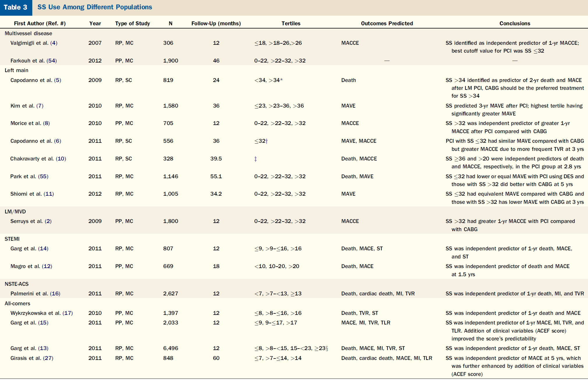
Task: Open reference (16) for Palmerini et al.
Action: (55, 294)
